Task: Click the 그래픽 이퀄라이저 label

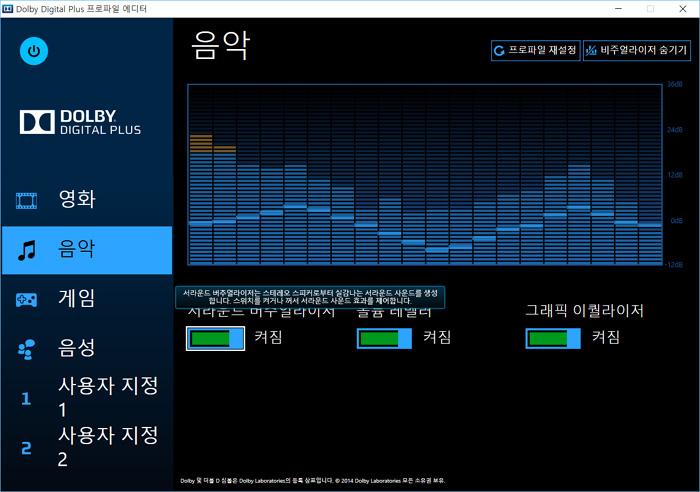Action: point(584,310)
